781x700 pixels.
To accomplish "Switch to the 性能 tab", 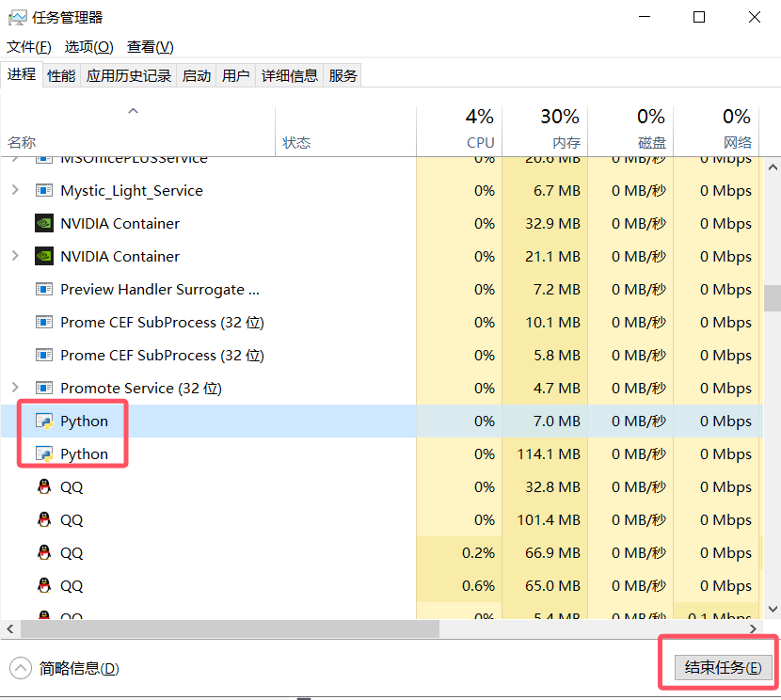I will point(61,75).
